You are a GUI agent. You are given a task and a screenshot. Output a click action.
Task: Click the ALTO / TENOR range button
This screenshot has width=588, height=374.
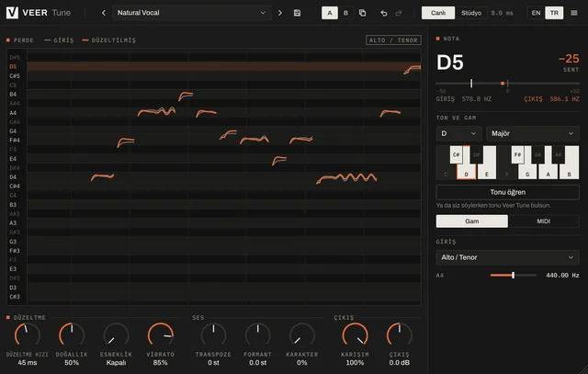[393, 40]
